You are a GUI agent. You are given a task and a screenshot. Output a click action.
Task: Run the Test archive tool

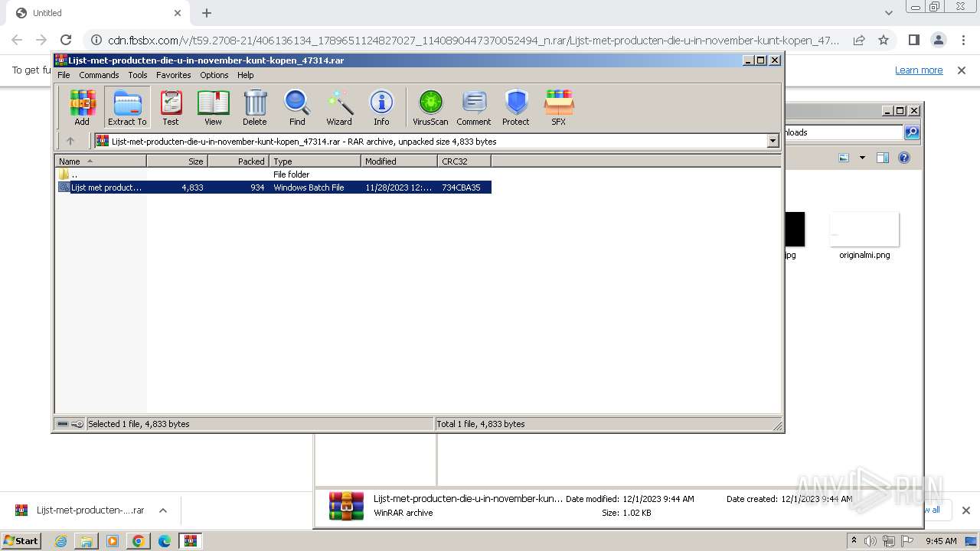point(171,107)
